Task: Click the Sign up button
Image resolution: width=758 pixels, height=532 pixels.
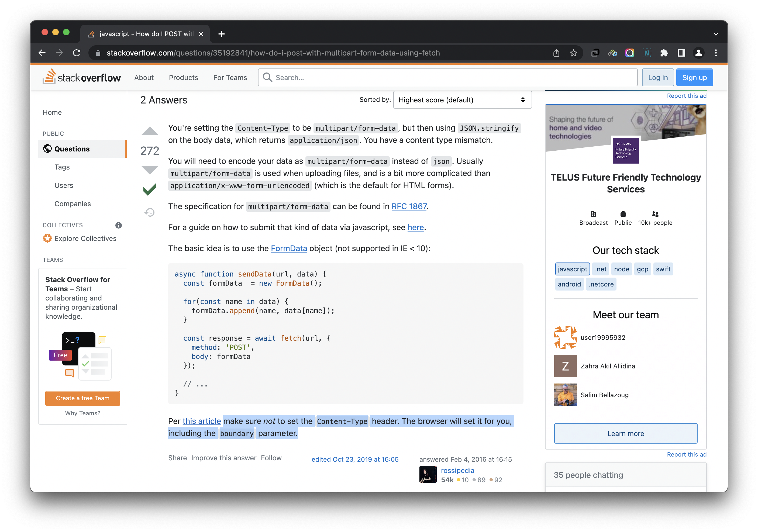Action: pos(694,78)
